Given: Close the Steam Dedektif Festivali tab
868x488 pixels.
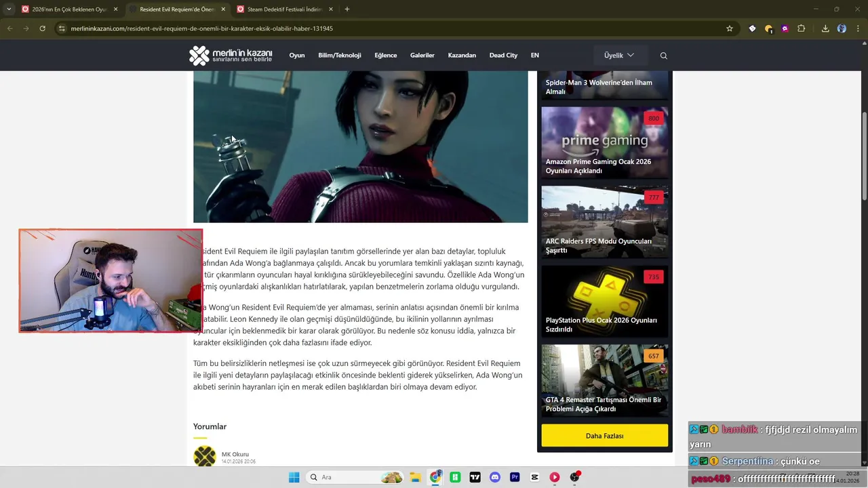Looking at the screenshot, I should click(331, 9).
